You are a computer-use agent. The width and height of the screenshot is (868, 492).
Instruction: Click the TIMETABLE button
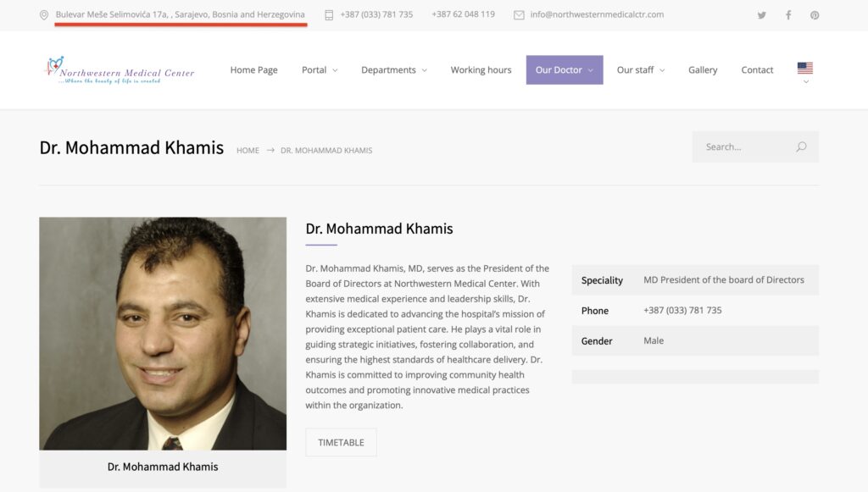click(341, 442)
